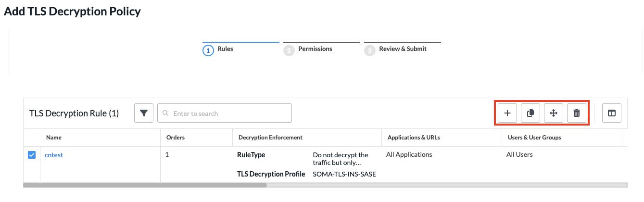Click the magnifier icon in search box

tap(165, 114)
